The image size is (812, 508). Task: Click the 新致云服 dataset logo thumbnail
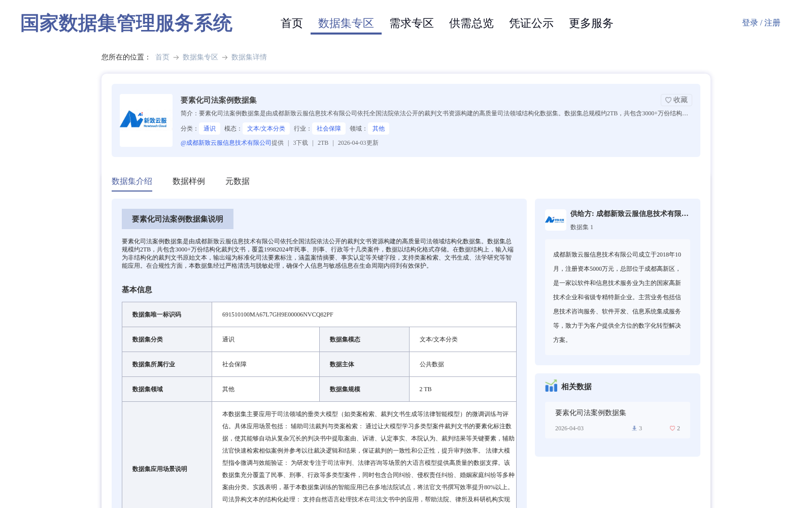[146, 120]
